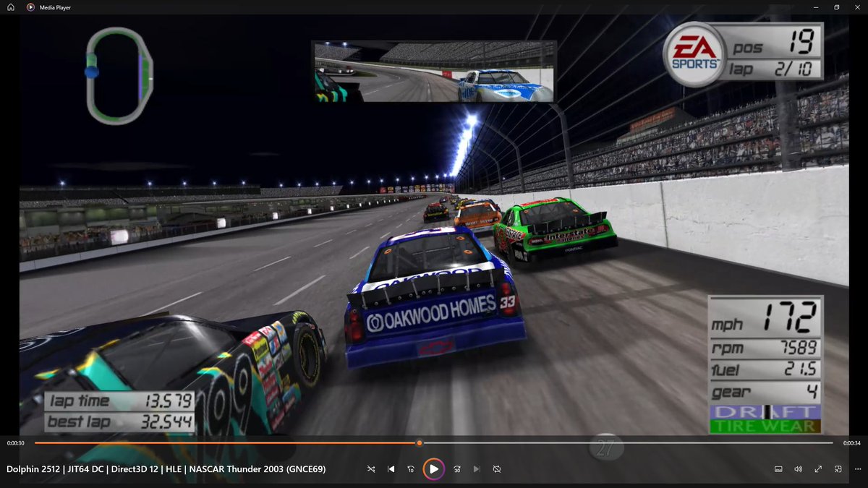
Task: Open subtitles and captions options
Action: pyautogui.click(x=778, y=469)
